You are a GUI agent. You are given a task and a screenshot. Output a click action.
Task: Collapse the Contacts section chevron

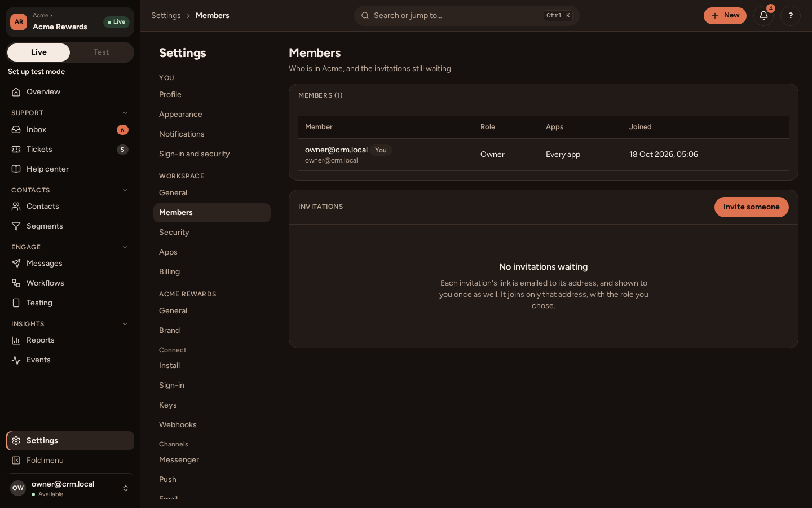[125, 190]
